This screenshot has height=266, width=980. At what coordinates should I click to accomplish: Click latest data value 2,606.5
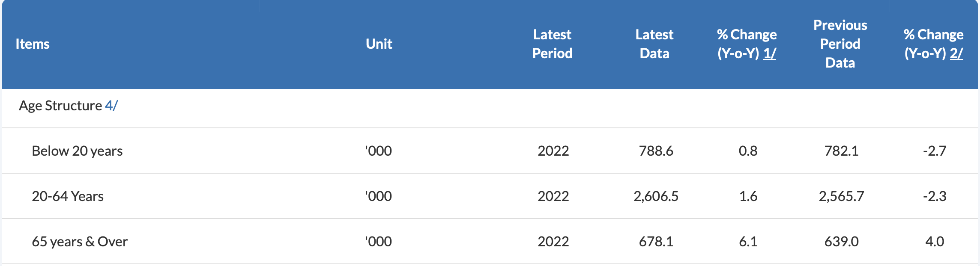pos(656,196)
